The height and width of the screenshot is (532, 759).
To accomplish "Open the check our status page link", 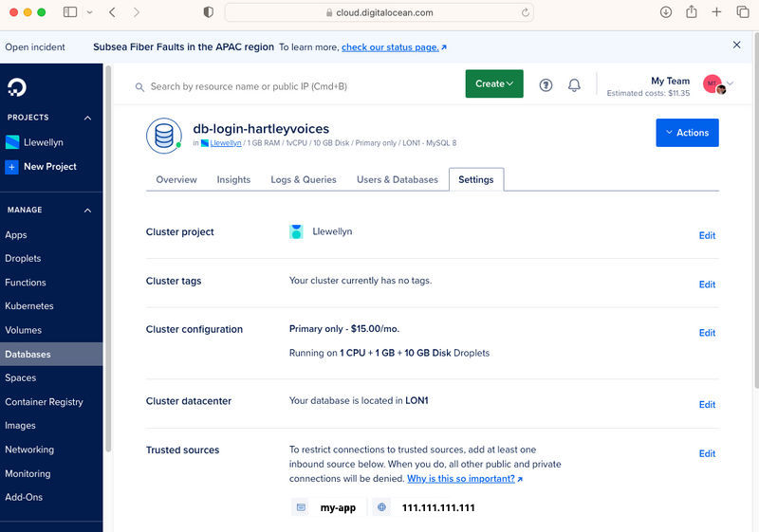I will (394, 46).
